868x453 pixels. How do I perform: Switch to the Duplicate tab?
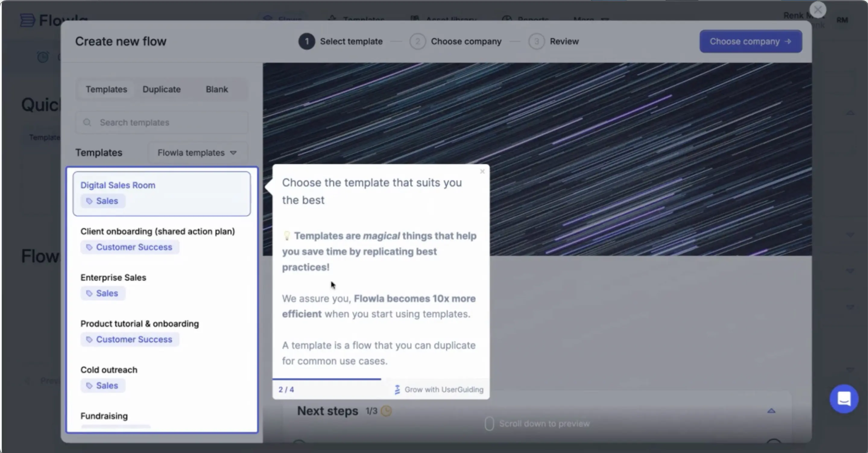click(161, 89)
